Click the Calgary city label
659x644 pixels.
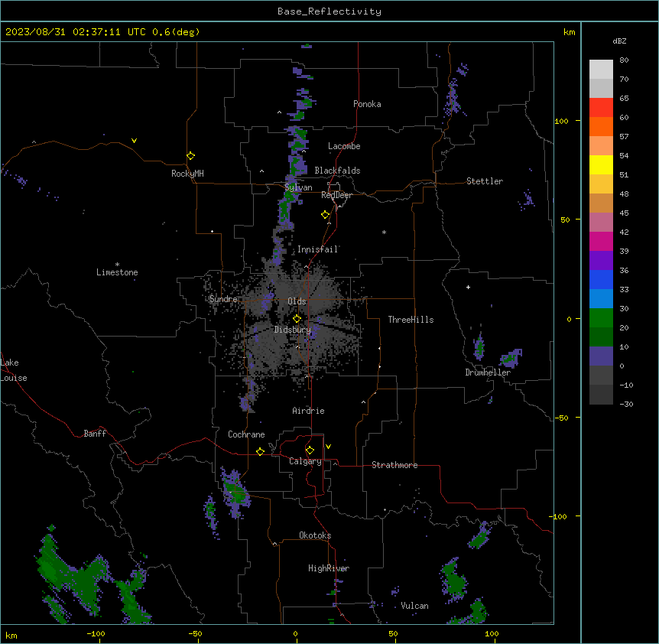pos(306,461)
